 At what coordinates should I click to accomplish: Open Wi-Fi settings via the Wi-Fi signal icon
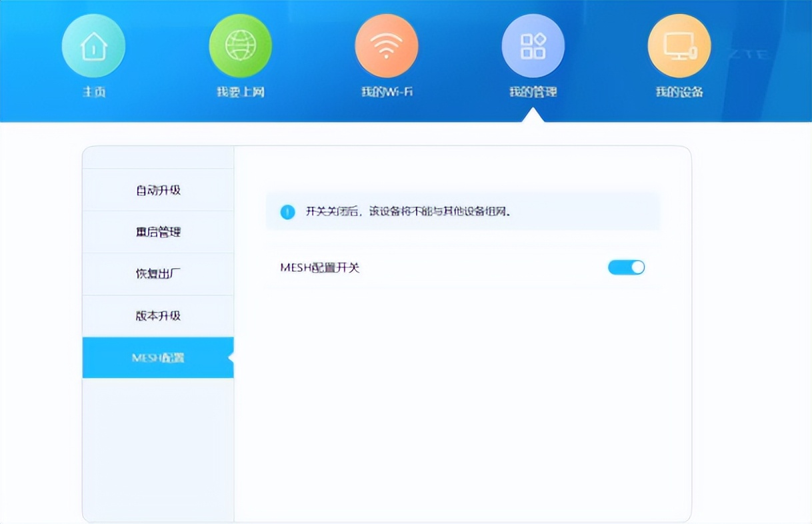(387, 45)
